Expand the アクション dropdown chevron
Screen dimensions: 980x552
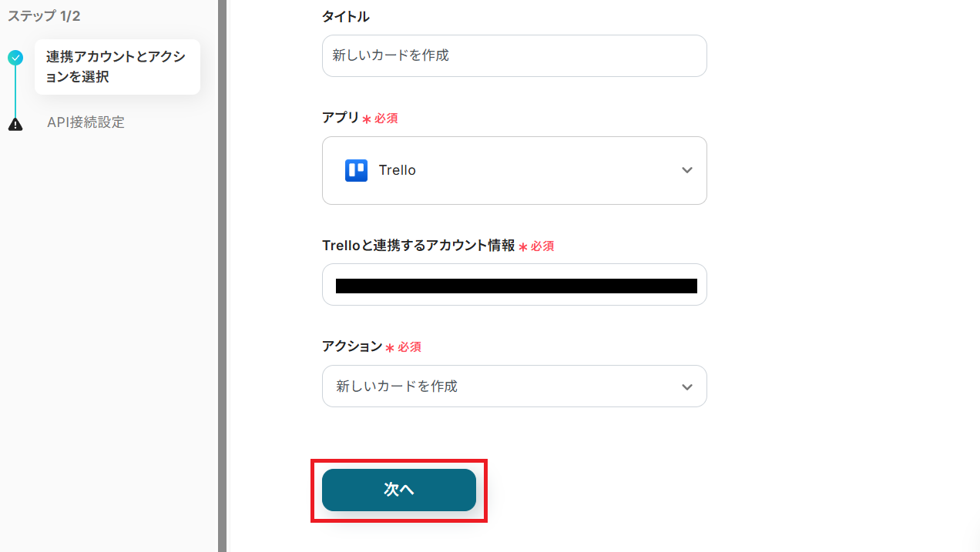[687, 386]
